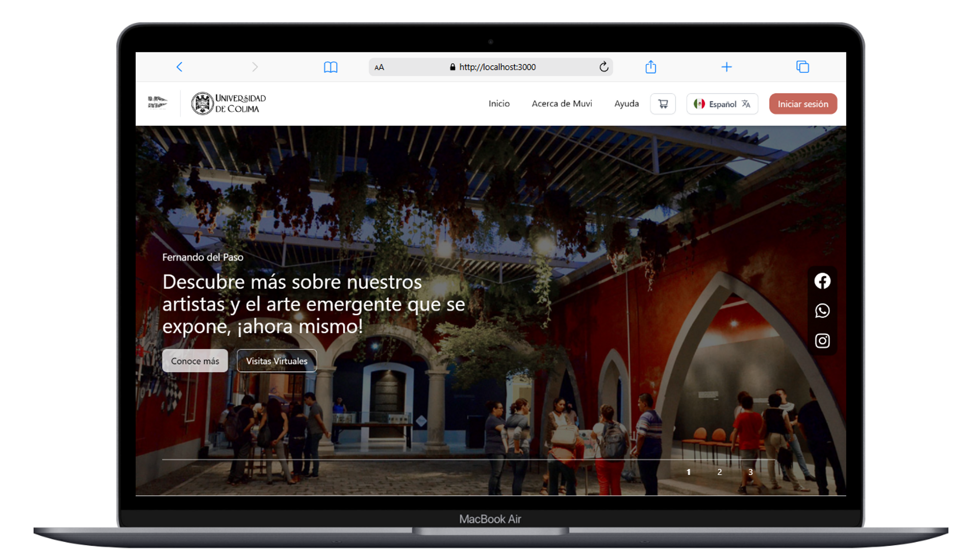Screen dimensions: 975x560
Task: Click the localhost:3000 address bar
Action: click(491, 67)
